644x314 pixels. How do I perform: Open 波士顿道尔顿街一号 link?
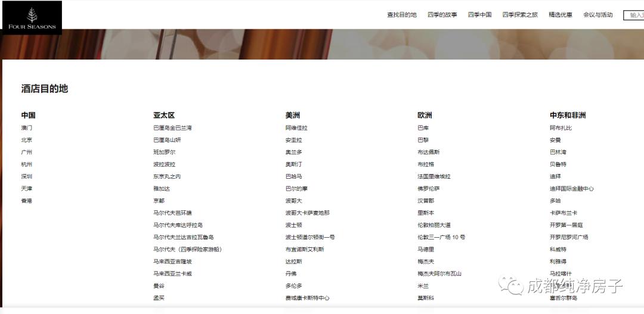click(310, 237)
